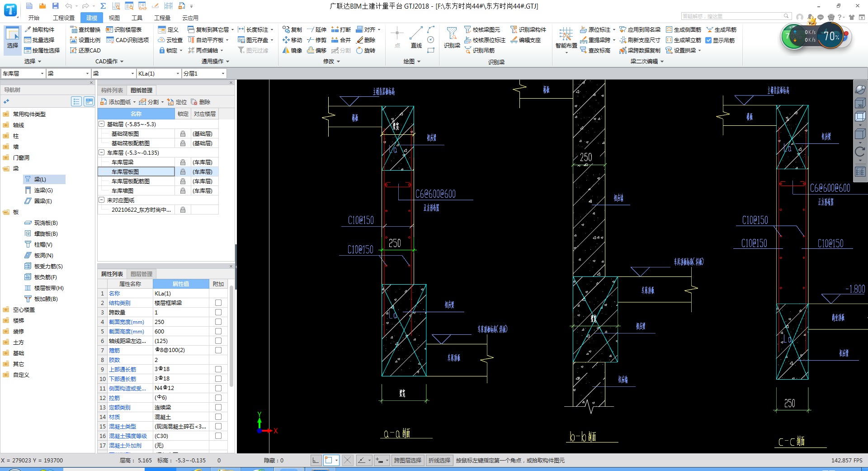The width and height of the screenshot is (868, 471).
Task: Click 识别吊筋 recognize hanger bars
Action: (480, 50)
